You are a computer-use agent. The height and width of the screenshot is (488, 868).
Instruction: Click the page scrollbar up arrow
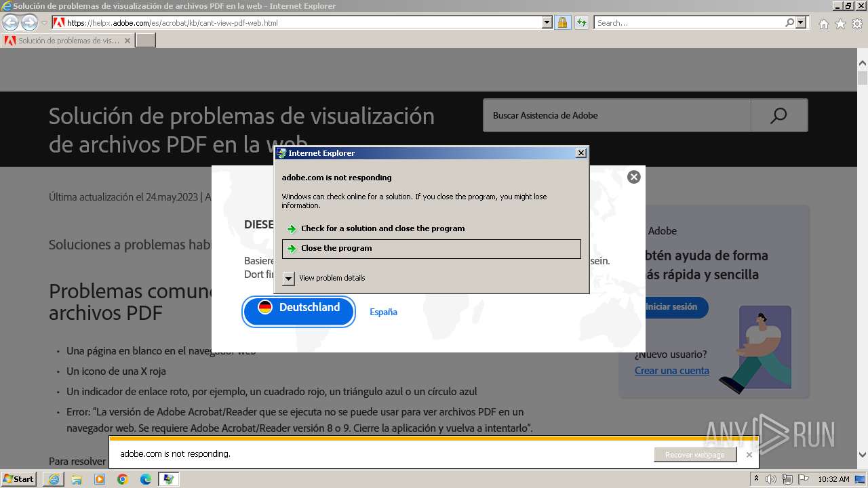point(863,62)
